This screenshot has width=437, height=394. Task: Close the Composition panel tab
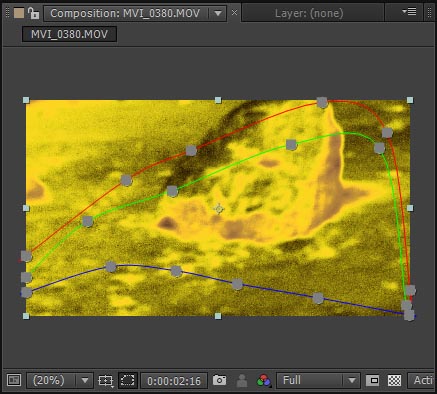tap(234, 13)
